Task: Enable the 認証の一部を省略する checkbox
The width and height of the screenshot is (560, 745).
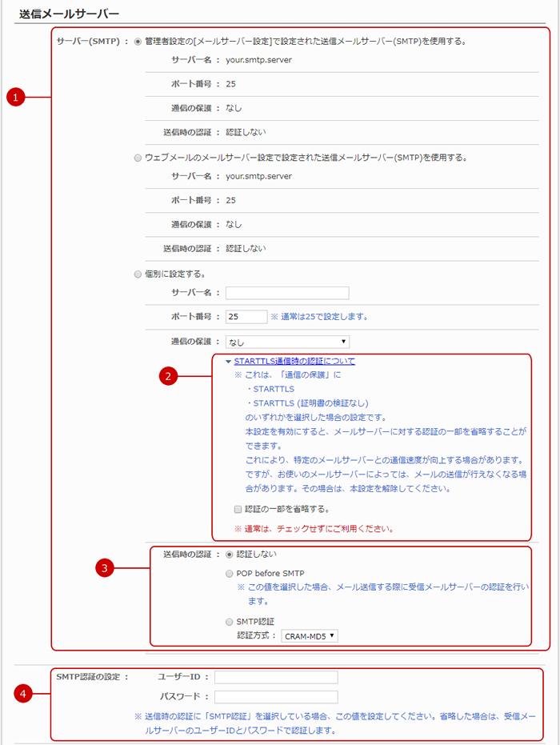Action: tap(238, 509)
